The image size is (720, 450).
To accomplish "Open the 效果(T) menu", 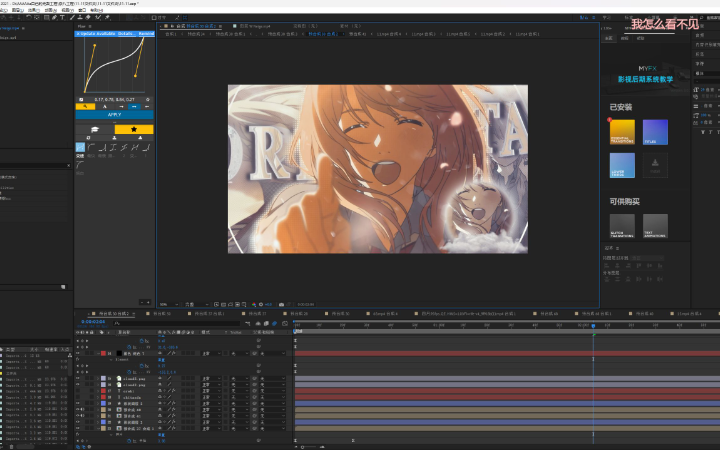I will point(33,10).
